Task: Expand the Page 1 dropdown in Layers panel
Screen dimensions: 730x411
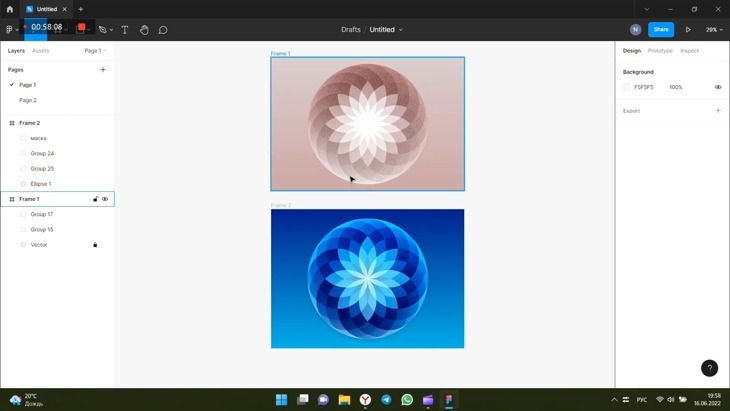Action: [95, 50]
